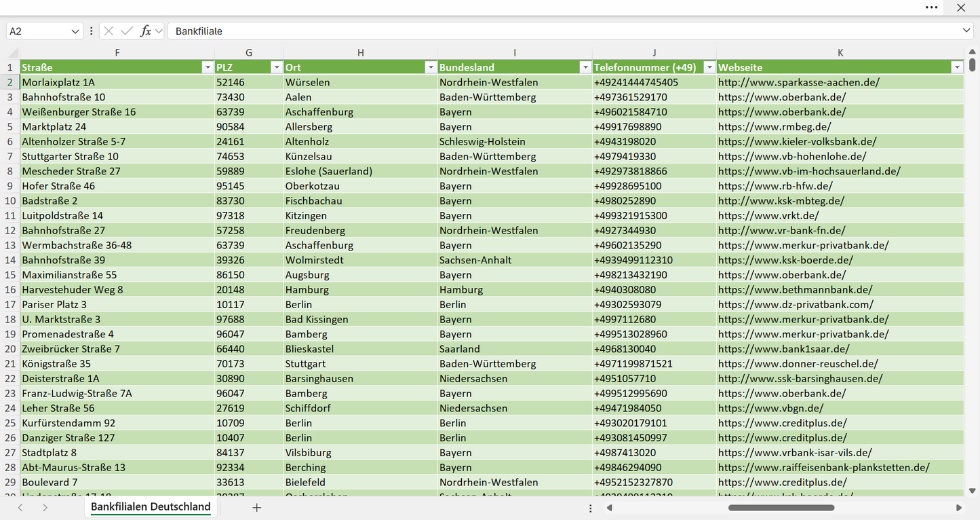Viewport: 980px width, 520px height.
Task: Select row 17 by its row number
Action: (x=10, y=304)
